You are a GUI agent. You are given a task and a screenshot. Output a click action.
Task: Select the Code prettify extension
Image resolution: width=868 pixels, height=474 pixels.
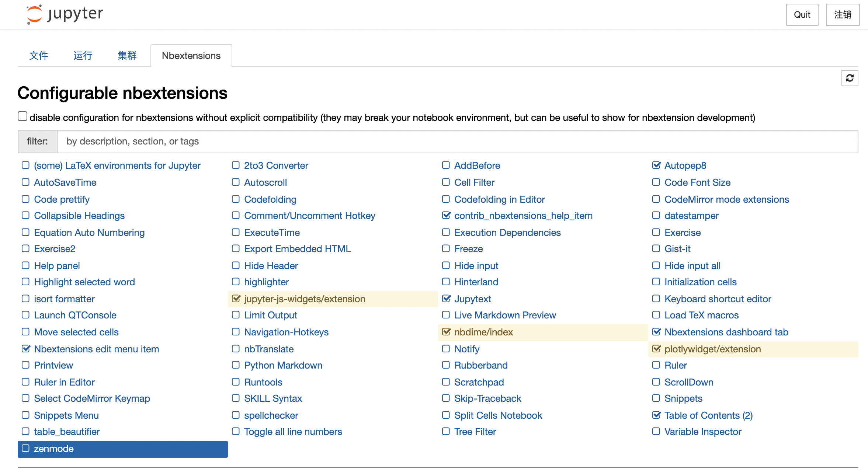(62, 199)
